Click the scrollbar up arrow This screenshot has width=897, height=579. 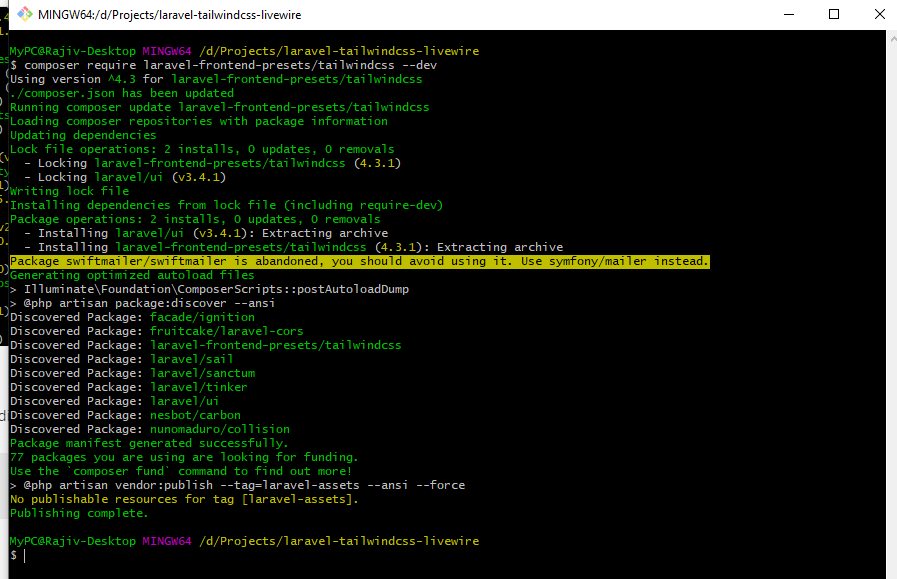[892, 39]
